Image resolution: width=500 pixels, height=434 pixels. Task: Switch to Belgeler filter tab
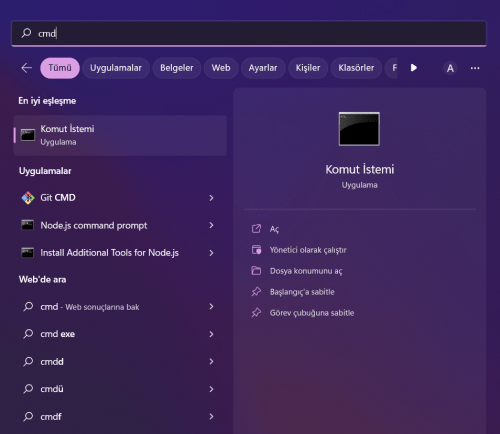coord(177,68)
